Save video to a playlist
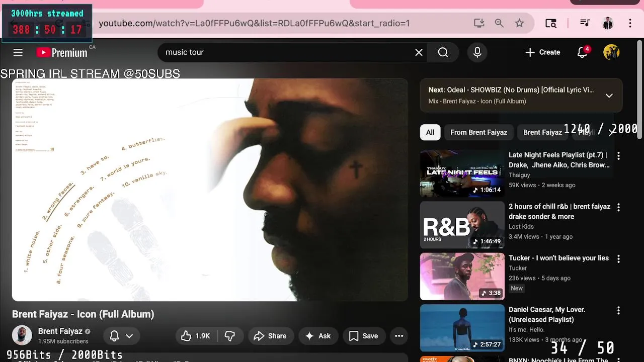This screenshot has height=362, width=644. coord(364,336)
